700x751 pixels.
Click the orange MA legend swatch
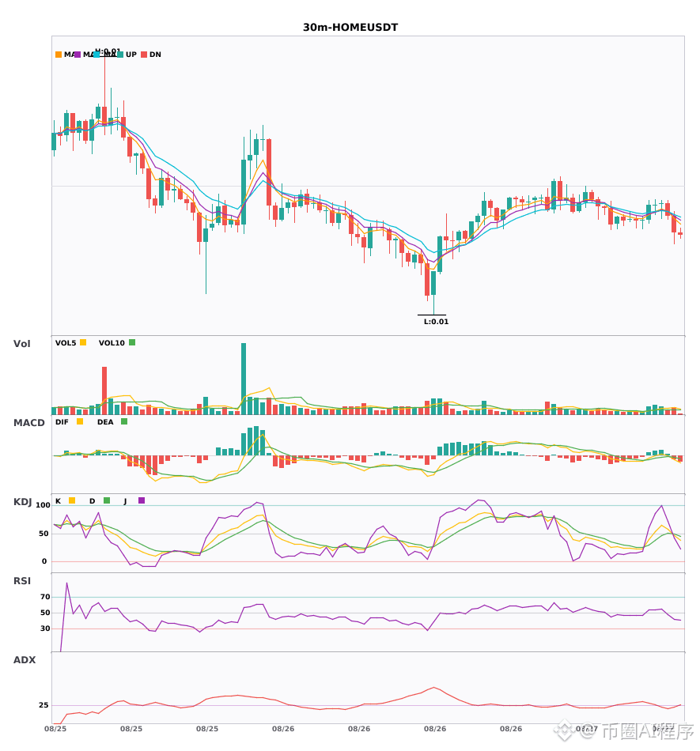click(x=59, y=55)
